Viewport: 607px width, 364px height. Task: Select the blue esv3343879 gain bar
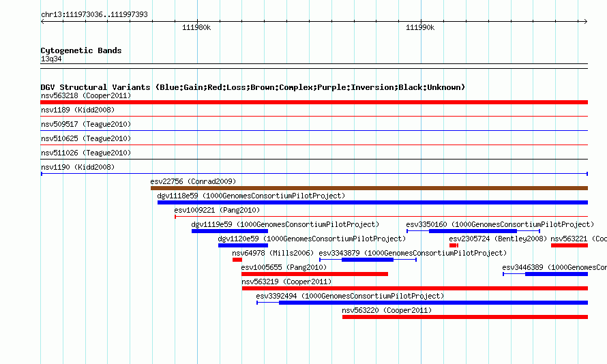coord(368,260)
